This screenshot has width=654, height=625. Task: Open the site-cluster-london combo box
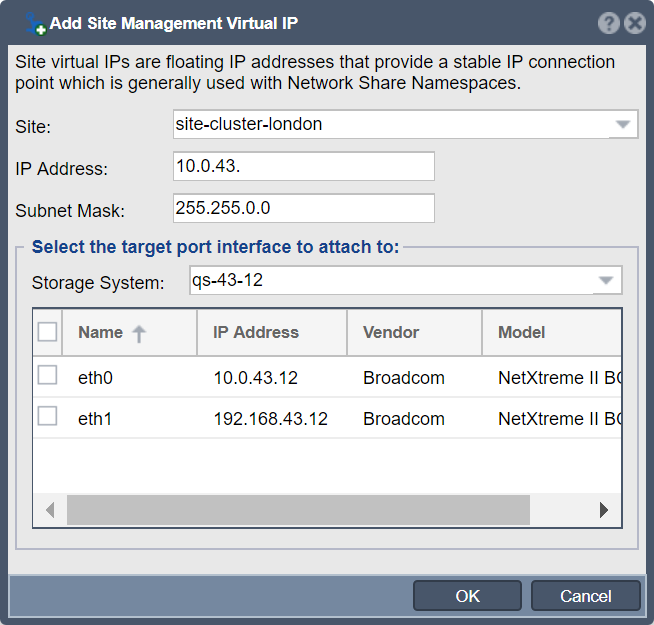405,124
